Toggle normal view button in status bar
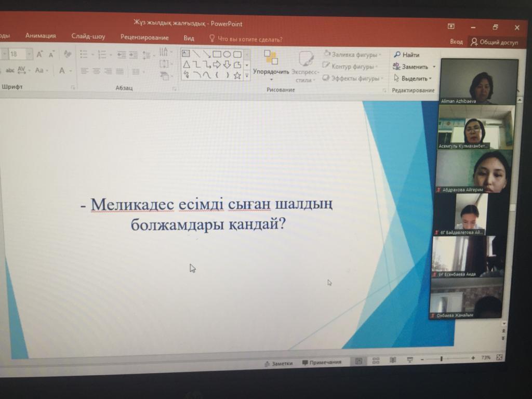532x399 pixels. (358, 361)
